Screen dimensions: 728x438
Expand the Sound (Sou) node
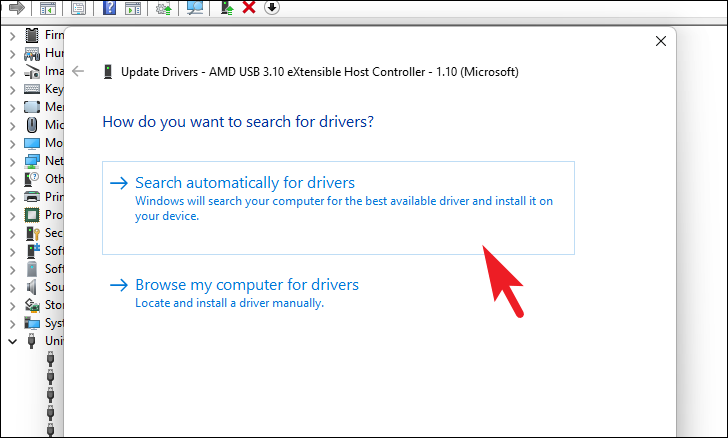pos(13,288)
